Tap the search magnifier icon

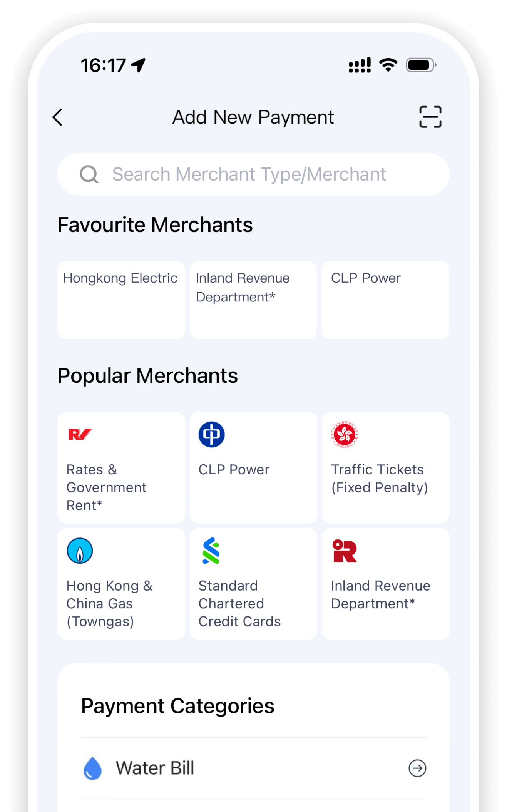[89, 174]
